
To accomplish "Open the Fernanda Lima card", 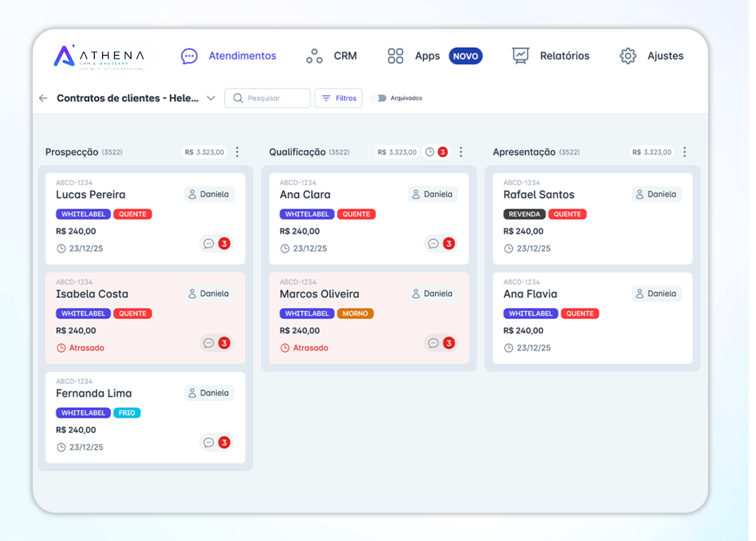I will coord(145,417).
